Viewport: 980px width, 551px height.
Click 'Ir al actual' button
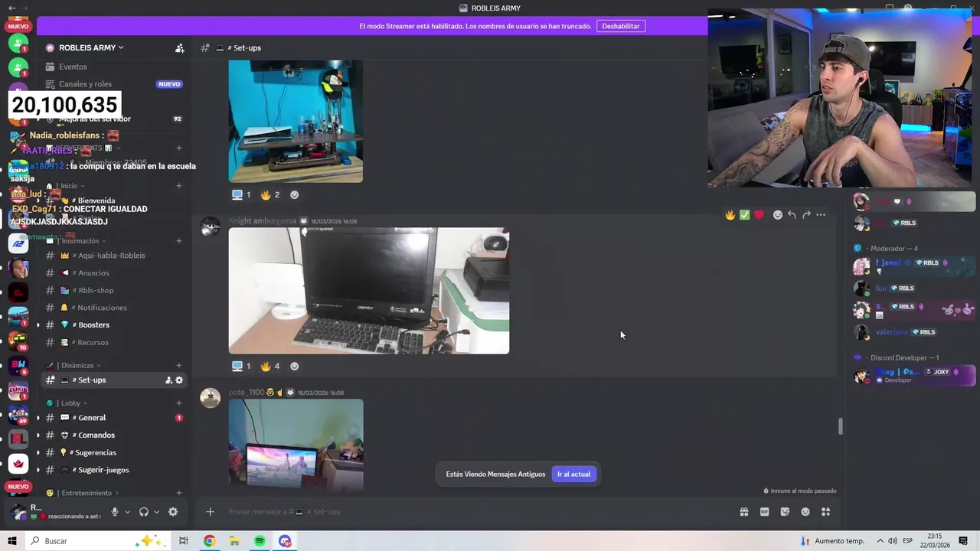point(573,474)
